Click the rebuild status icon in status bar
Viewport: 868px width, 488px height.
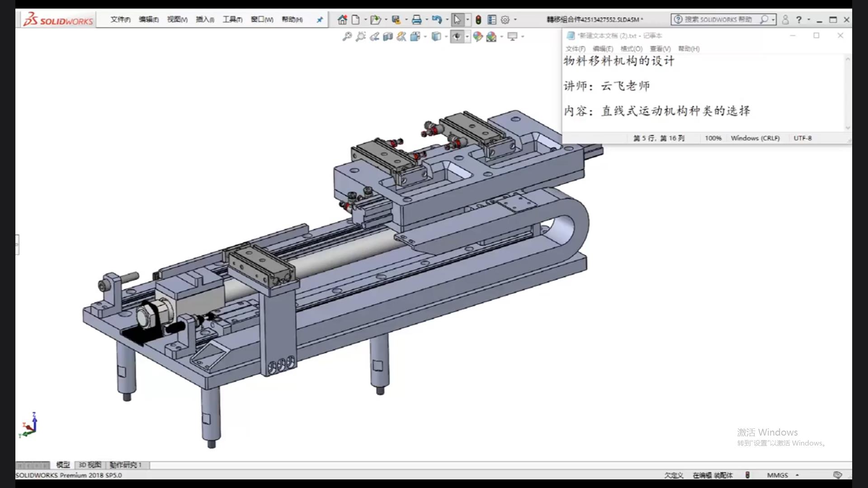click(747, 475)
